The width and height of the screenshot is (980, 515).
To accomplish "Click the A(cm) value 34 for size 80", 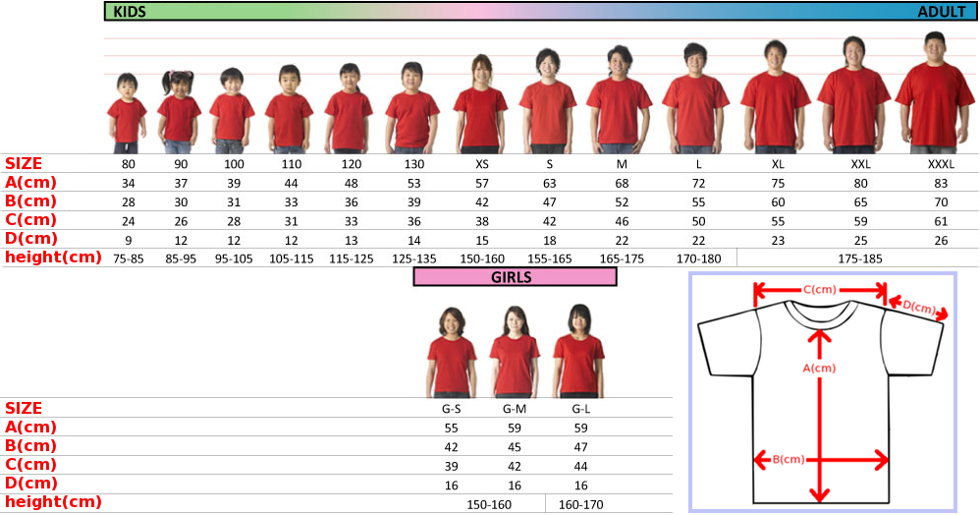I will coord(128,184).
